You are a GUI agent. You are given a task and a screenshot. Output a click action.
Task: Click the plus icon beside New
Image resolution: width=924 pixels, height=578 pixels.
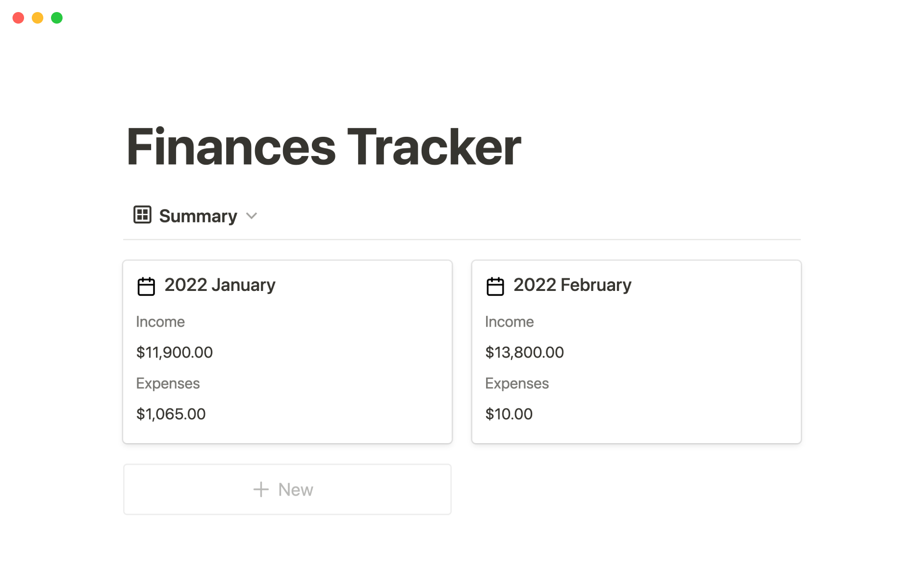coord(261,489)
